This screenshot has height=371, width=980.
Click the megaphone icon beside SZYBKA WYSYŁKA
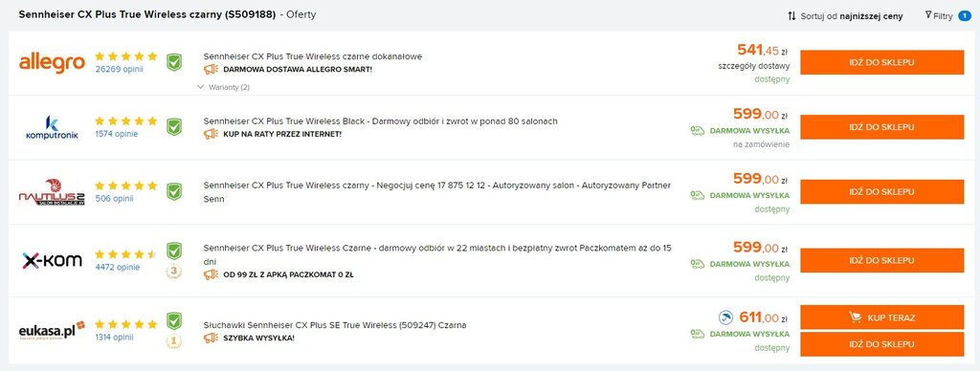(211, 338)
